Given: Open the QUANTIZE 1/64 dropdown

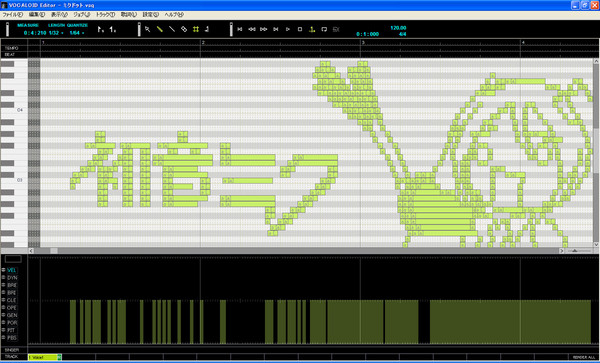Looking at the screenshot, I should coord(77,33).
